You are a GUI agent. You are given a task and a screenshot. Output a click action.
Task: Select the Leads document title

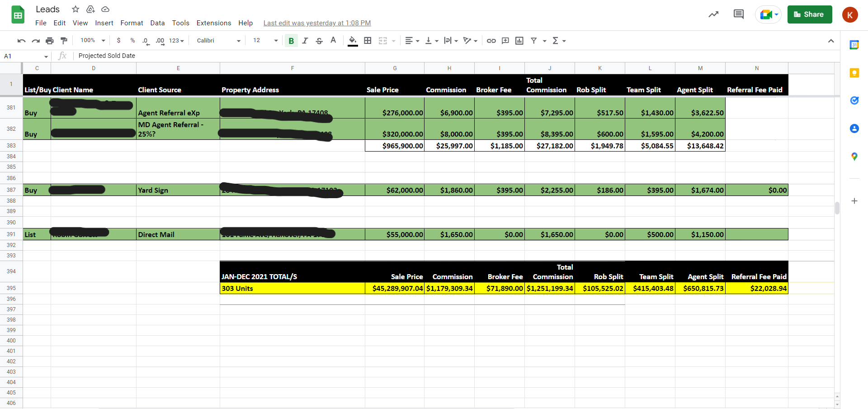tap(47, 9)
